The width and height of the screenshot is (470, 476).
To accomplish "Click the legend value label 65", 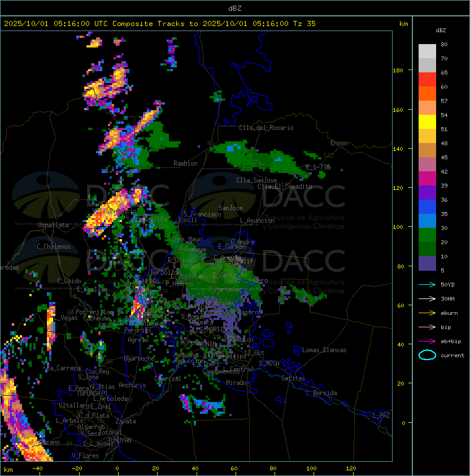I will tap(444, 72).
